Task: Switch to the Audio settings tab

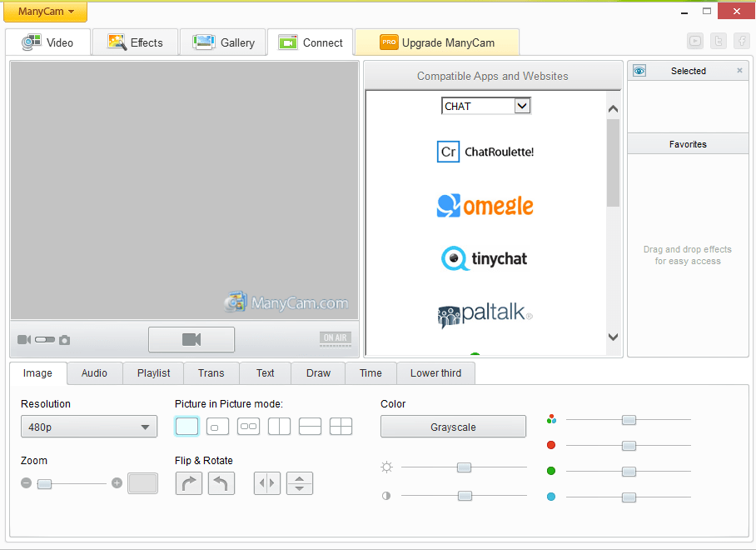Action: (94, 373)
